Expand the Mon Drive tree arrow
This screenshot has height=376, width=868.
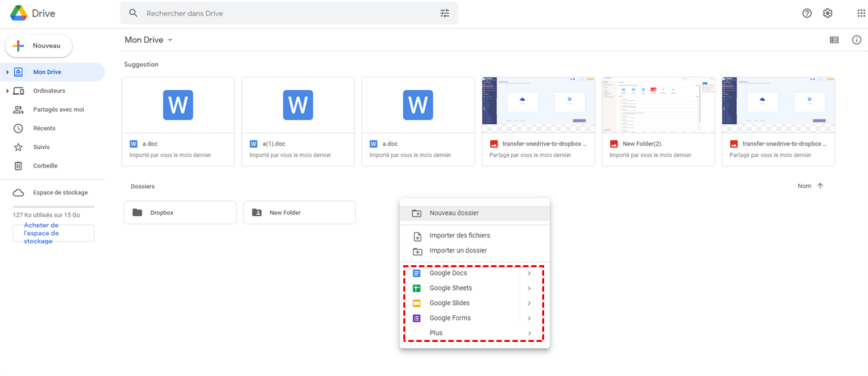(7, 72)
